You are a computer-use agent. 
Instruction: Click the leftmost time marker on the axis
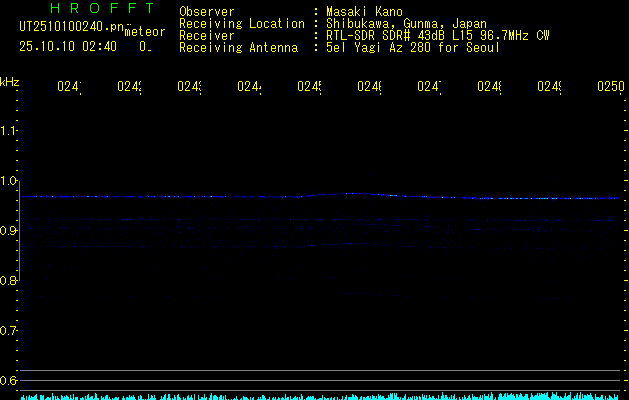tap(68, 87)
